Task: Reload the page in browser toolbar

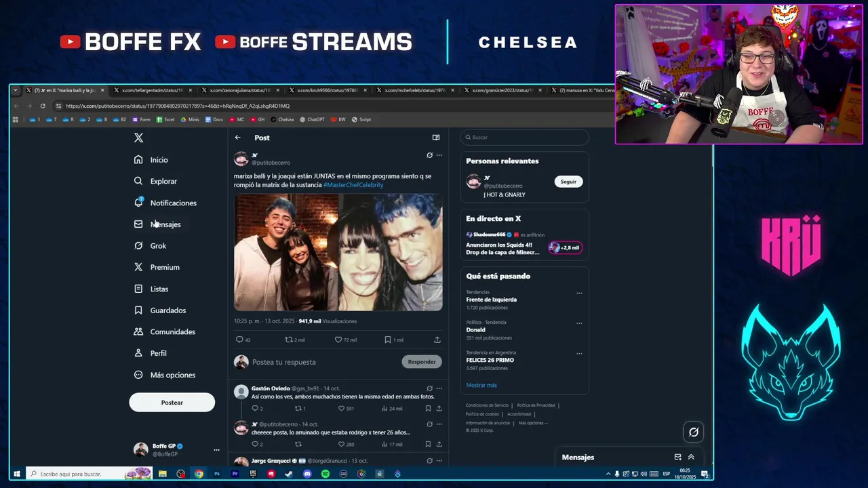Action: coord(43,106)
